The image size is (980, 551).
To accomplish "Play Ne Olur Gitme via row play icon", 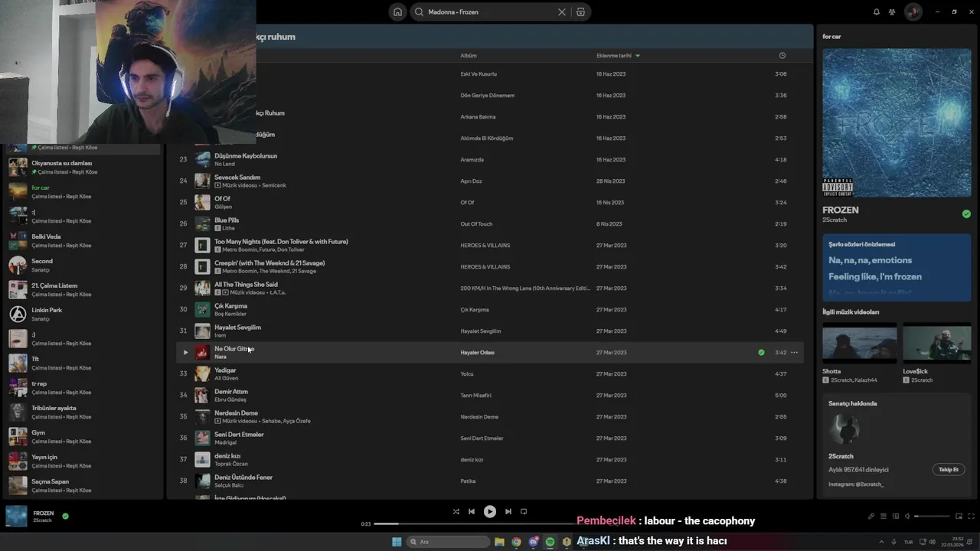I will 185,352.
